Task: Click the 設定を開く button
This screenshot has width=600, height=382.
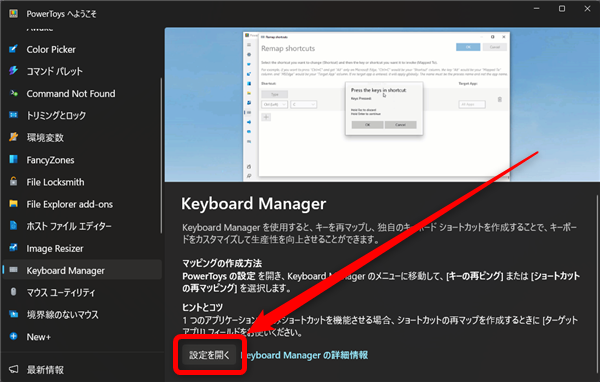Action: pos(209,355)
